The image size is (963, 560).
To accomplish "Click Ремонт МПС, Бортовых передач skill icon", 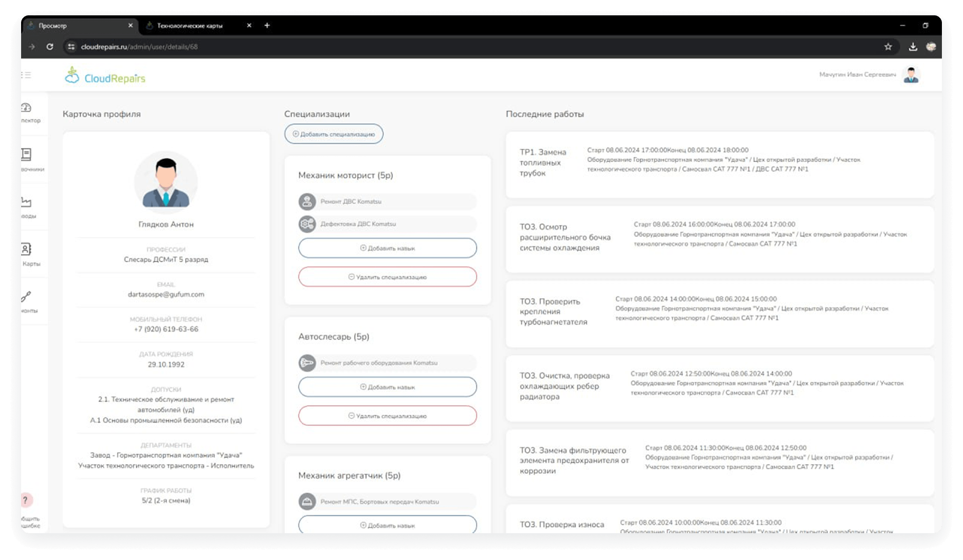I will [x=307, y=502].
